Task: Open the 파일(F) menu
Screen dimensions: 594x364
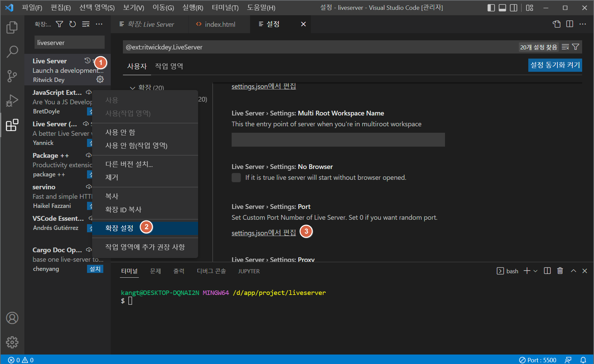Action: tap(32, 7)
